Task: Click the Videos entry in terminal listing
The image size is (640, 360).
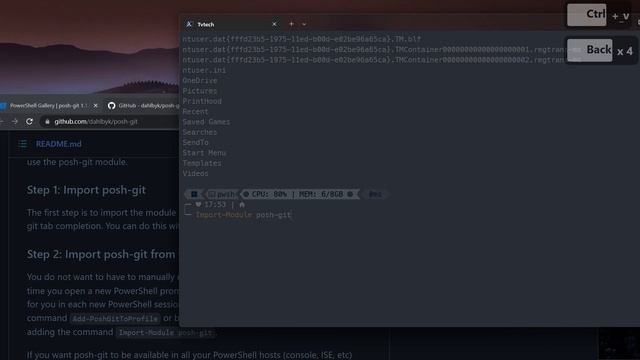Action: 195,173
